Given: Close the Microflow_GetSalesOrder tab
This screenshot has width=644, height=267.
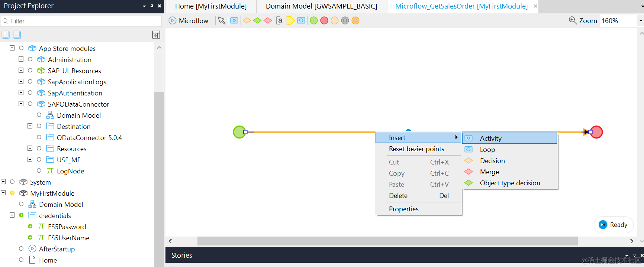Looking at the screenshot, I should pyautogui.click(x=535, y=6).
